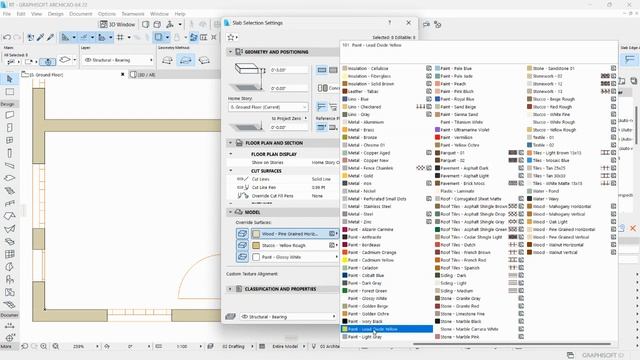Choose Stone - Marble Carrara White

click(x=480, y=329)
